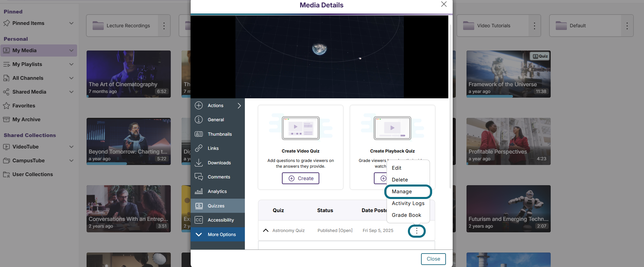Open the Lecture Recordings folder
The width and height of the screenshot is (644, 267).
click(122, 26)
